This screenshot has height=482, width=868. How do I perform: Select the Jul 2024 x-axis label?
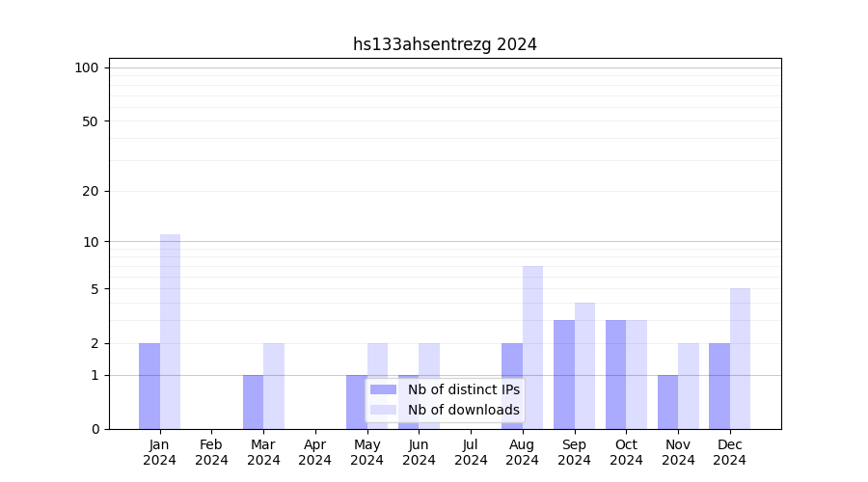(x=471, y=452)
